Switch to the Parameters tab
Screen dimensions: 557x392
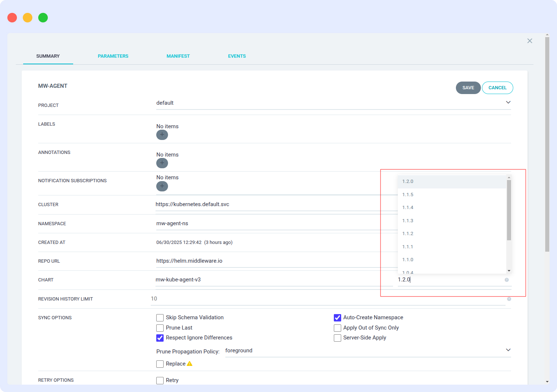(x=113, y=56)
